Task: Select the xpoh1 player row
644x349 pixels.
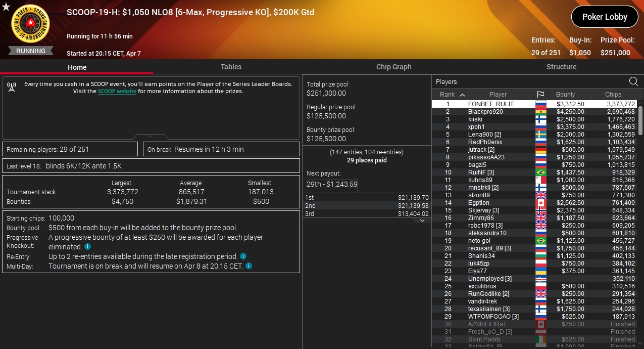Action: point(534,127)
